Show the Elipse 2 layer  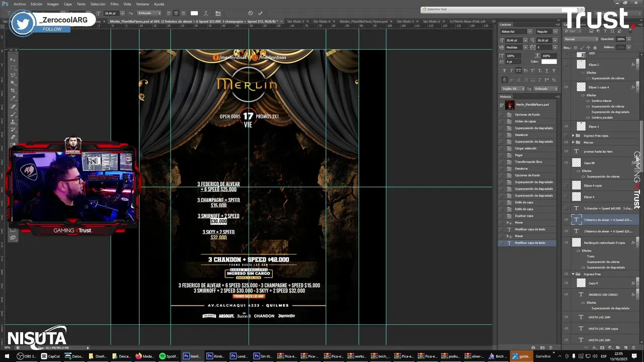(566, 64)
